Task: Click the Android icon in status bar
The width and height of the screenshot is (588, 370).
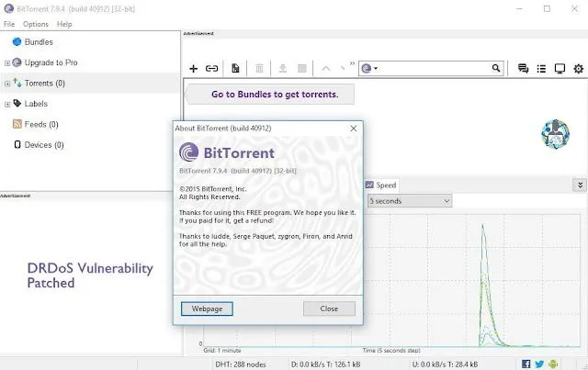Action: [x=553, y=364]
